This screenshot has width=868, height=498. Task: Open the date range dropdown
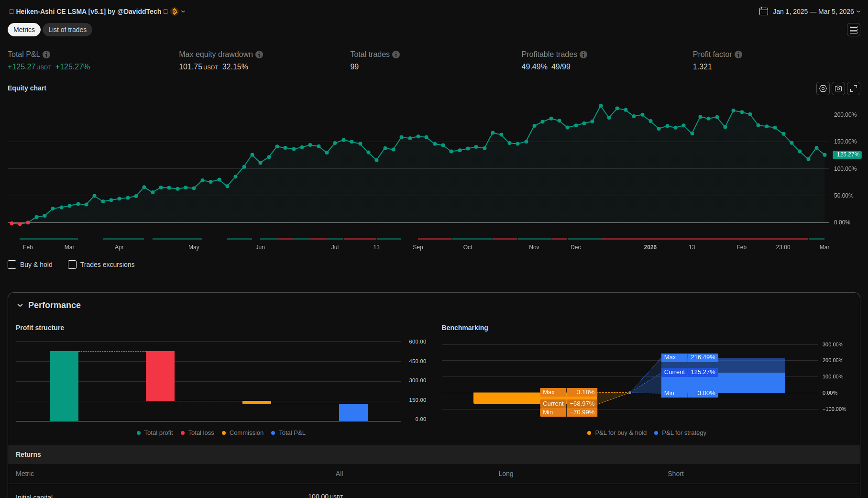pyautogui.click(x=810, y=11)
